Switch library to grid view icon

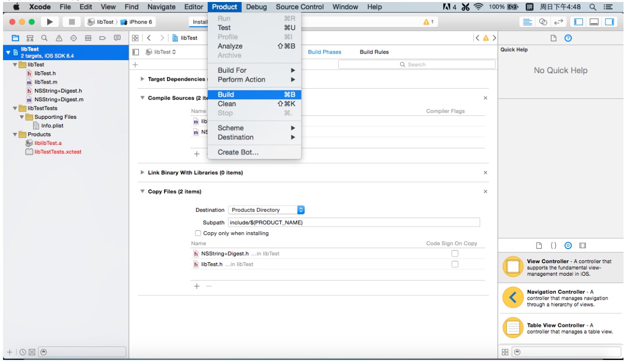coord(505,352)
